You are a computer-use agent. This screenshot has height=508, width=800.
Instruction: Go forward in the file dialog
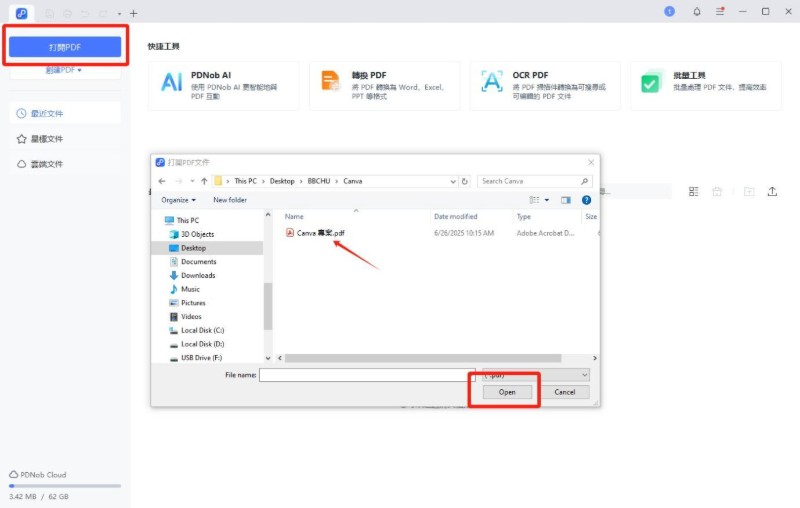[x=179, y=181]
